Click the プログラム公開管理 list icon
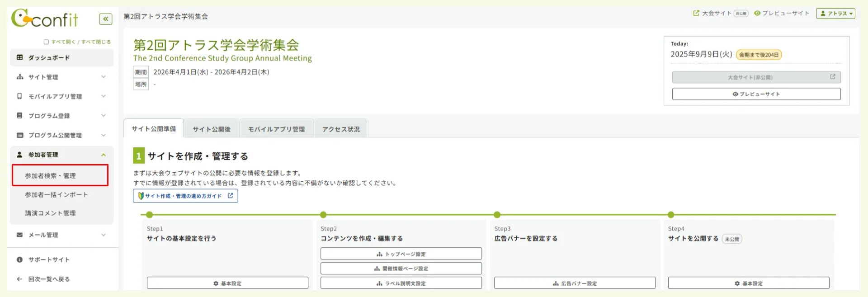 click(20, 135)
